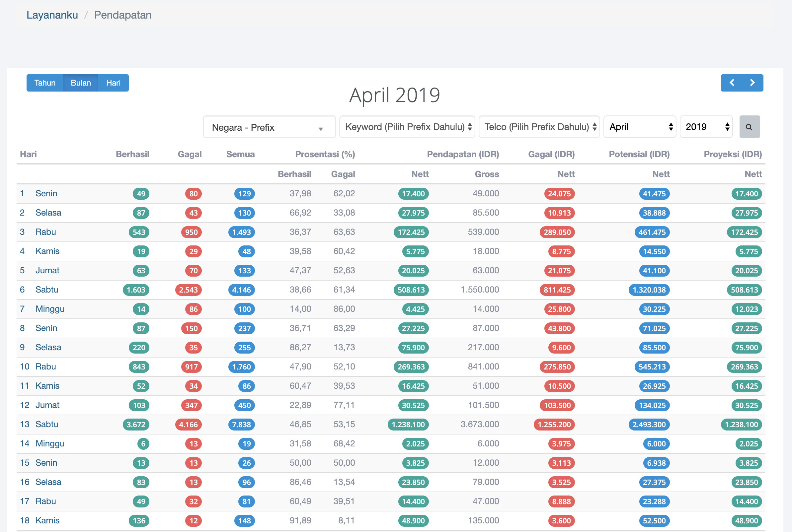Go to previous month arrow

[732, 83]
